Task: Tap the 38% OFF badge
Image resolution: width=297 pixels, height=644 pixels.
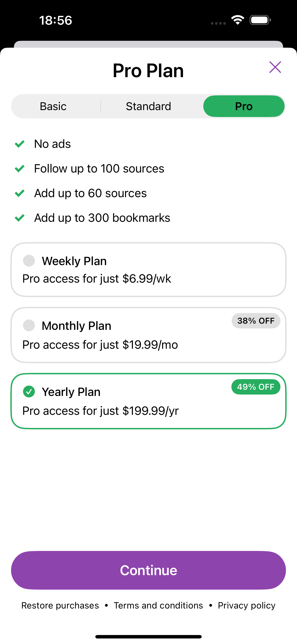Action: 256,321
